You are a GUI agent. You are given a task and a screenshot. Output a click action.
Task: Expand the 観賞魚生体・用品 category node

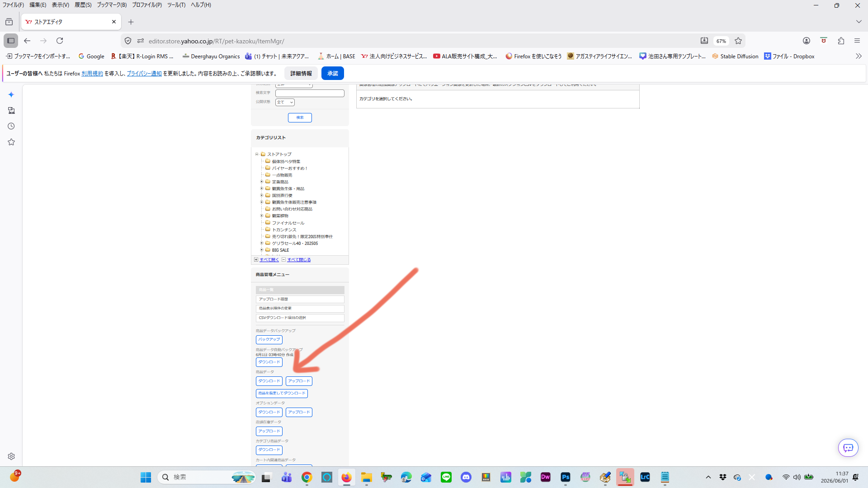pyautogui.click(x=262, y=188)
